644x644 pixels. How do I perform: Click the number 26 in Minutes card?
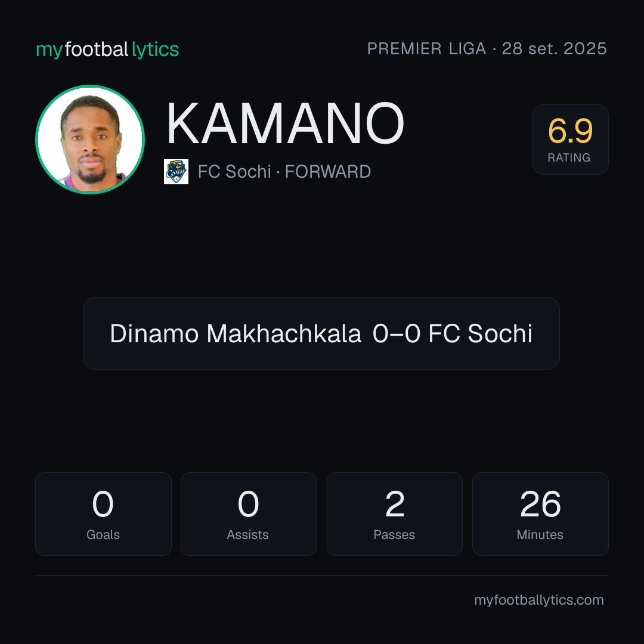coord(540,504)
